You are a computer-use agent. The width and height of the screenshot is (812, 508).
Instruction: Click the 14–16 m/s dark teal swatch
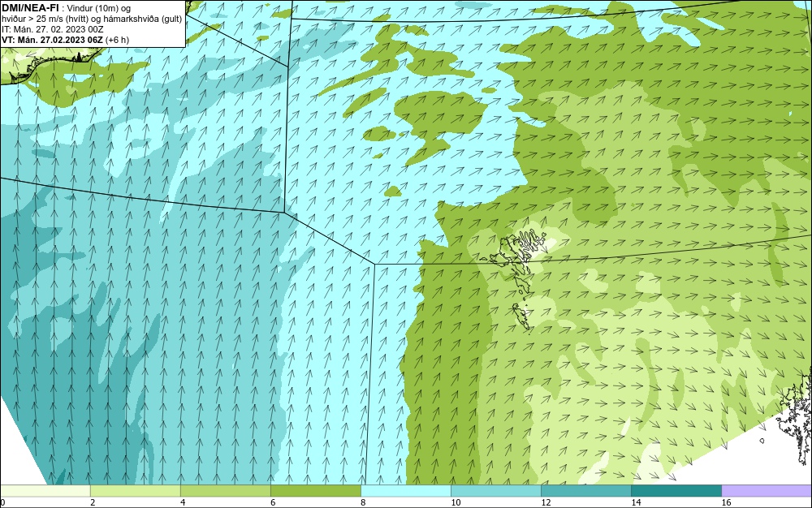[676, 490]
